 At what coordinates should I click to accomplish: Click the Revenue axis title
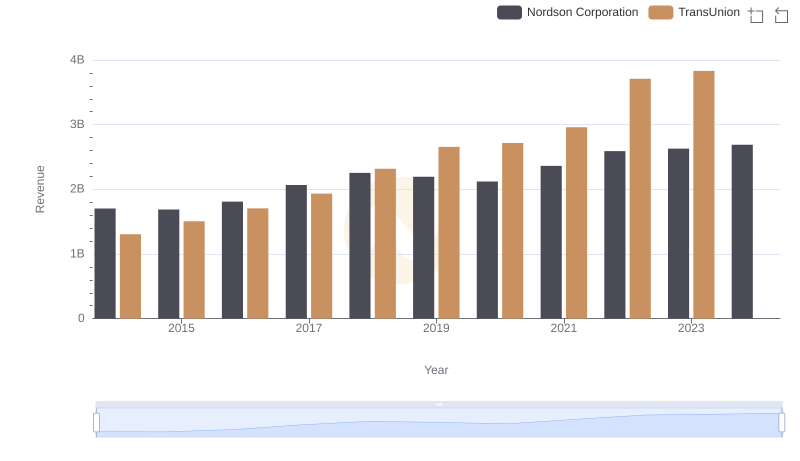[x=40, y=189]
